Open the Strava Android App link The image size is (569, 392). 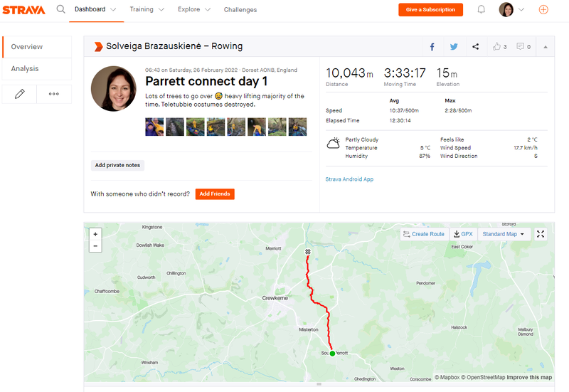click(x=349, y=179)
